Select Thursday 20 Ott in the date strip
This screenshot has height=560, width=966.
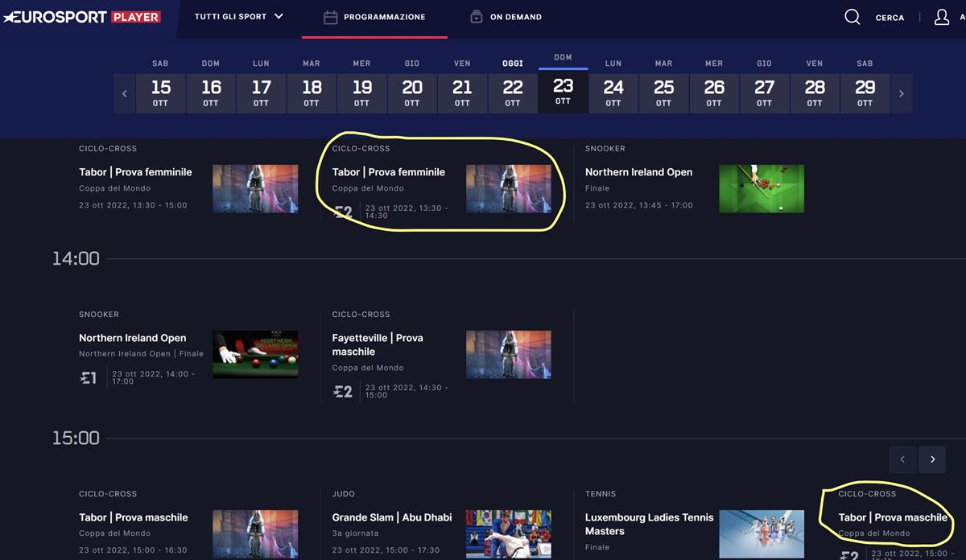coord(412,93)
